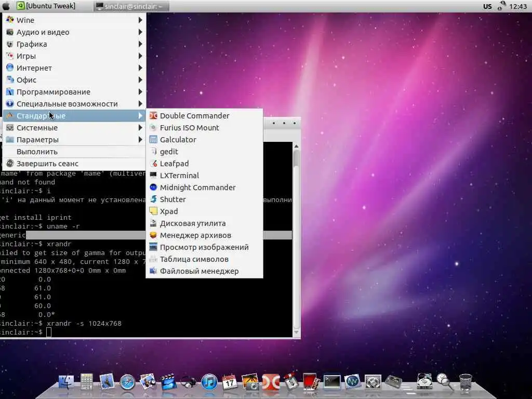Viewport: 532px width, 399px height.
Task: Launch the Safari compass icon in dock
Action: pos(128,382)
